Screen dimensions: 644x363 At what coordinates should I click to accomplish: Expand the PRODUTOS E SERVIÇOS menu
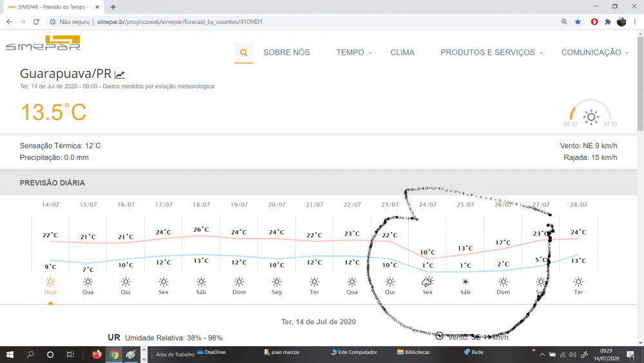coord(491,52)
